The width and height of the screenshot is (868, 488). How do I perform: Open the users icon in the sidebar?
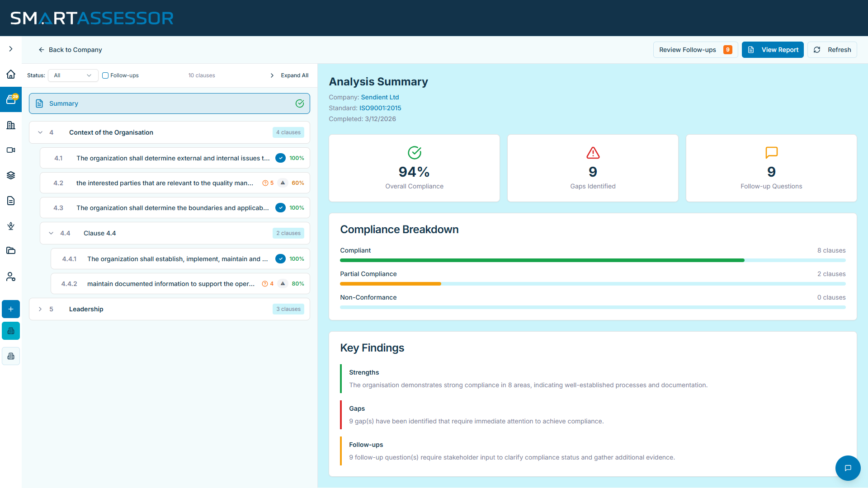click(x=11, y=277)
